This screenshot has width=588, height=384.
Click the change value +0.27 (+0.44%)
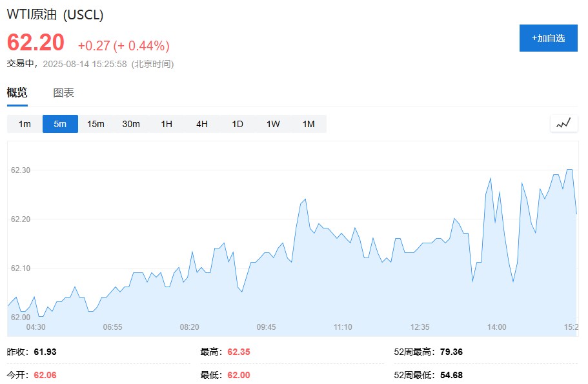pyautogui.click(x=123, y=46)
